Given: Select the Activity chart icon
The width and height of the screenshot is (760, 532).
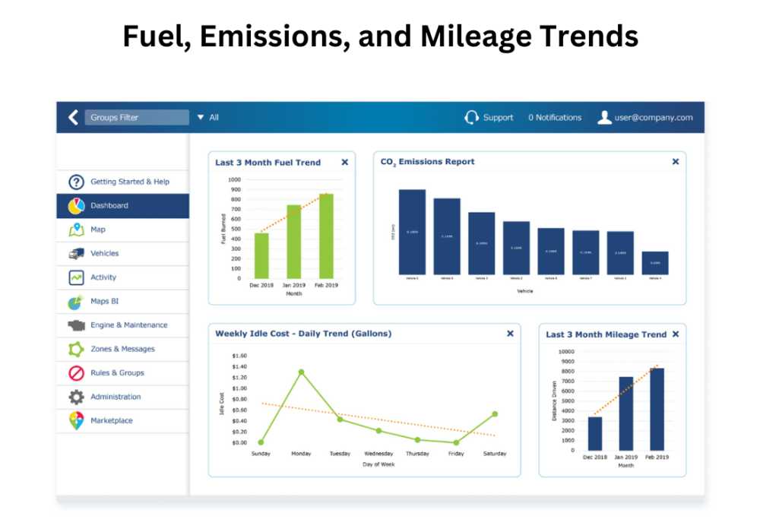Looking at the screenshot, I should click(x=76, y=277).
